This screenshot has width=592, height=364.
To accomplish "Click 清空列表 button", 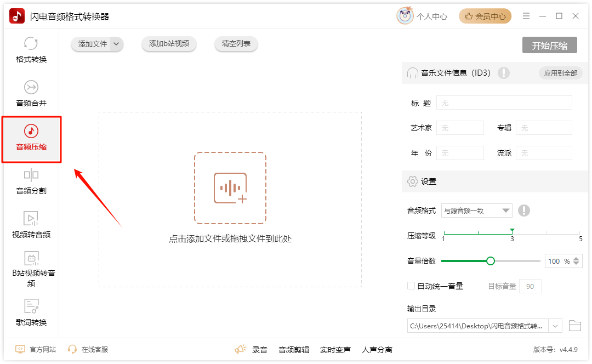I will pos(236,44).
